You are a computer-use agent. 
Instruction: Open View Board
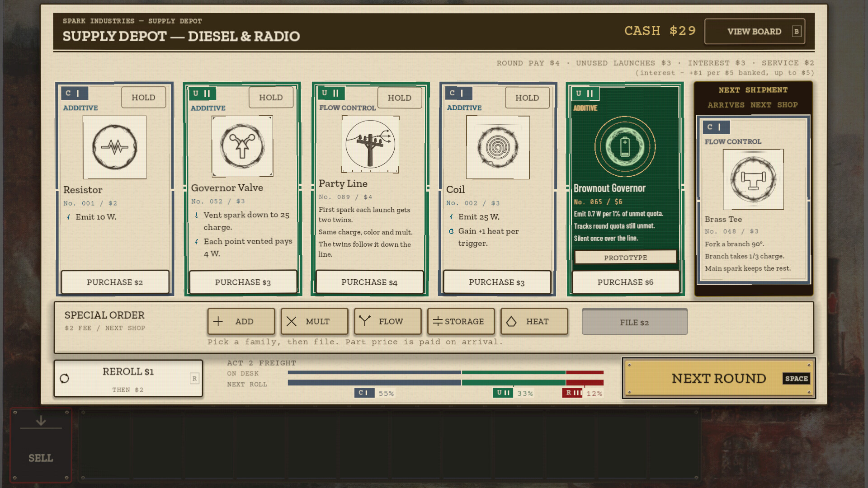click(x=755, y=31)
